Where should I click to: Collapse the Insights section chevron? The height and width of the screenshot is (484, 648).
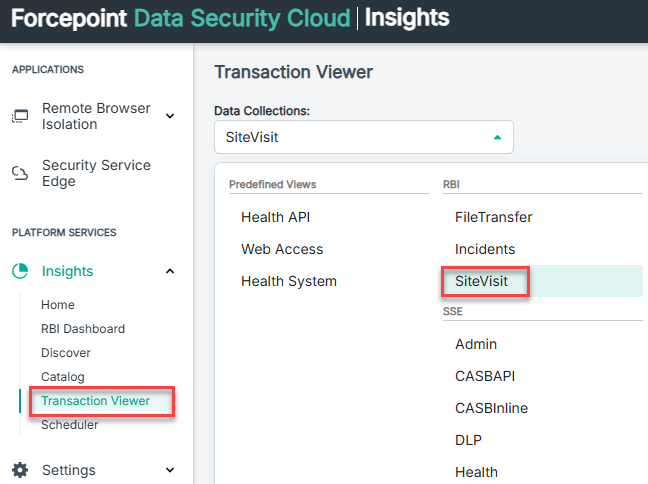click(170, 271)
